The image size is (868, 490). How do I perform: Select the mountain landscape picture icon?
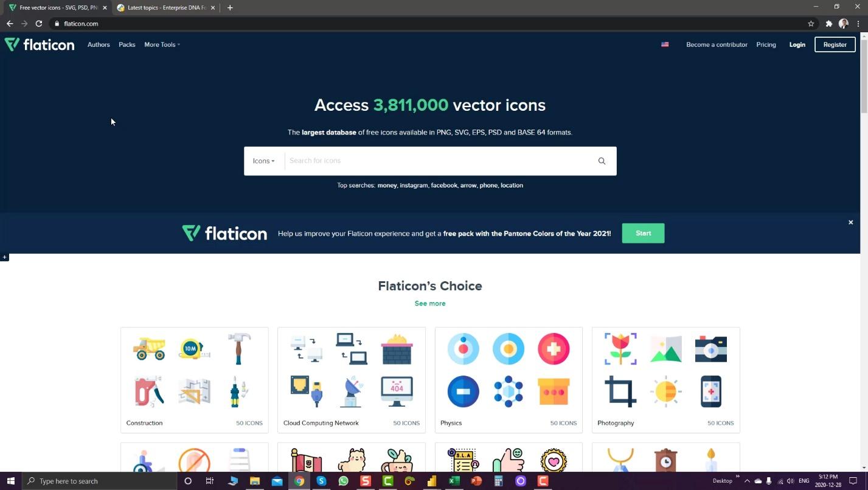665,349
